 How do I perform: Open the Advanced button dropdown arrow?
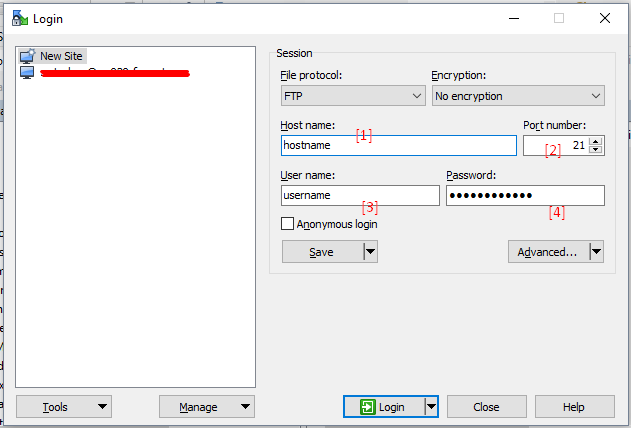coord(597,252)
